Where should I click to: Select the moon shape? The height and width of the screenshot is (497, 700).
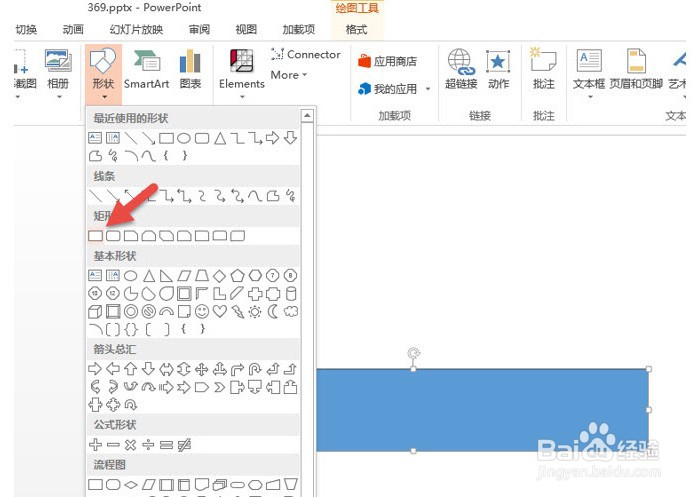[x=273, y=311]
